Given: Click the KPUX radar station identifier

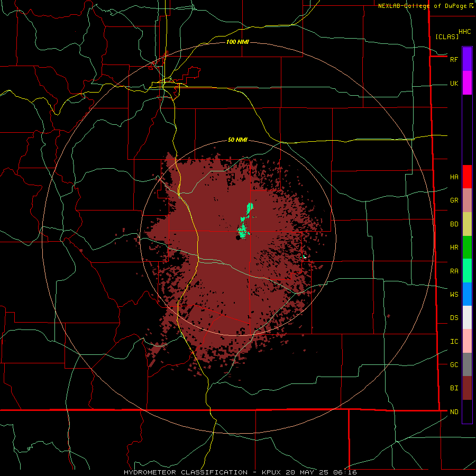Looking at the screenshot, I should tap(271, 472).
